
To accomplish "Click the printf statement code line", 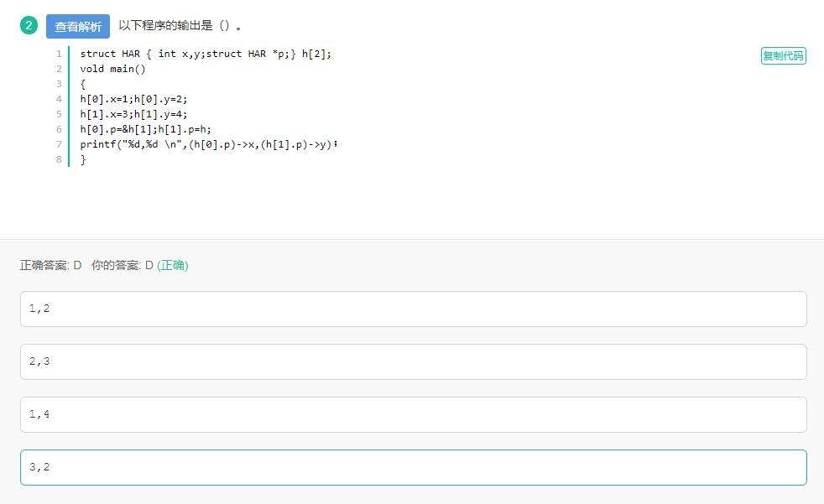I will point(208,144).
